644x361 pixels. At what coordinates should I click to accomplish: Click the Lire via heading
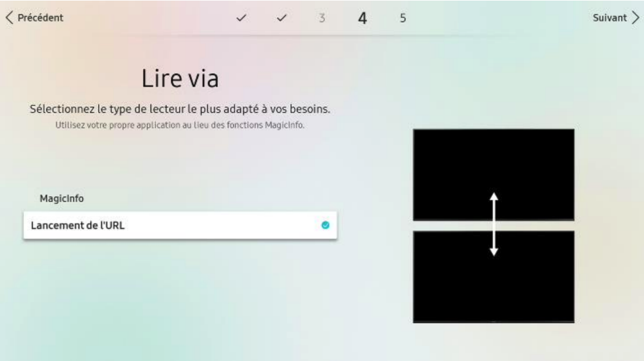tap(180, 79)
